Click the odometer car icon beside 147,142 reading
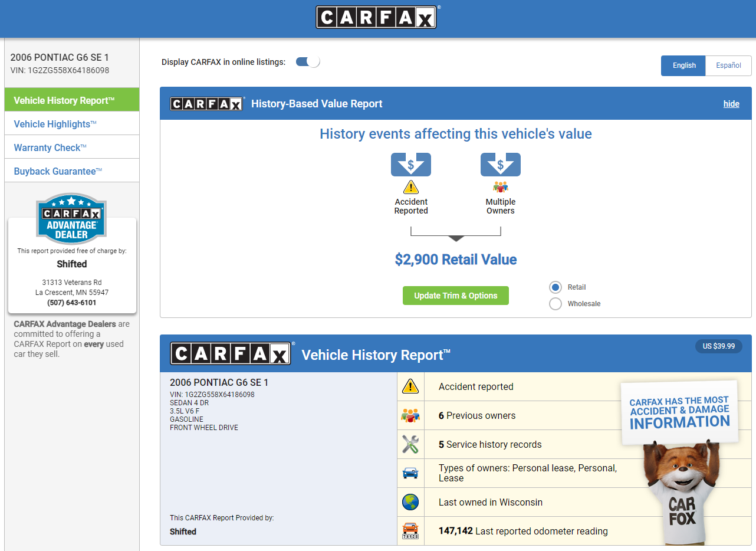This screenshot has width=756, height=551. click(410, 531)
